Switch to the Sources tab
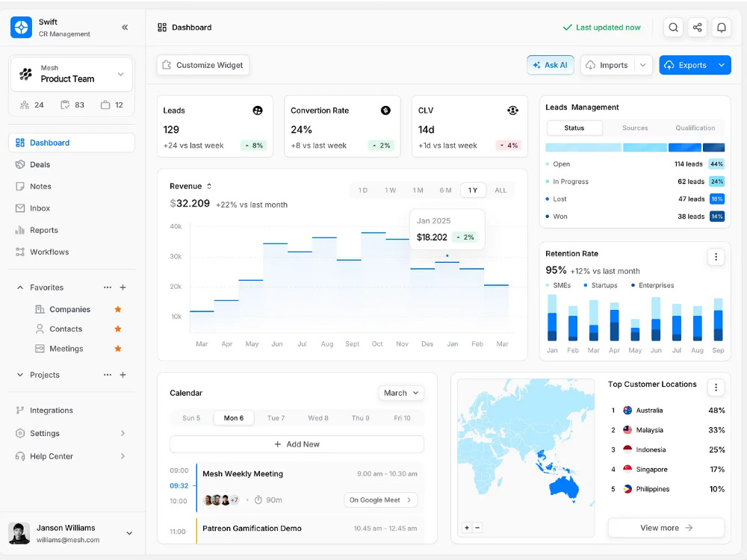Viewport: 747px width, 560px height. click(x=635, y=128)
